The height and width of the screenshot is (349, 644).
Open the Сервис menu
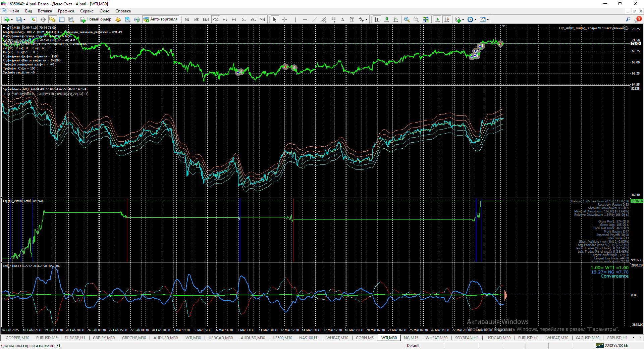[87, 11]
